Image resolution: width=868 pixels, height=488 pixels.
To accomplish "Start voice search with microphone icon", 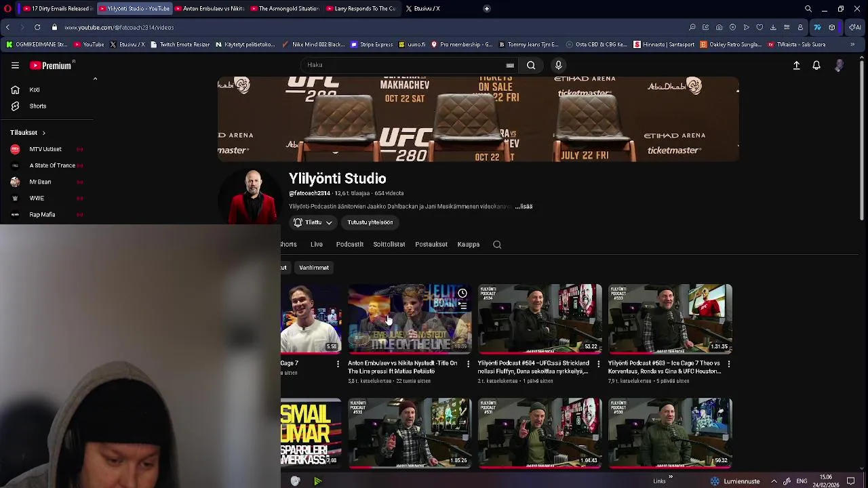I will 558,65.
